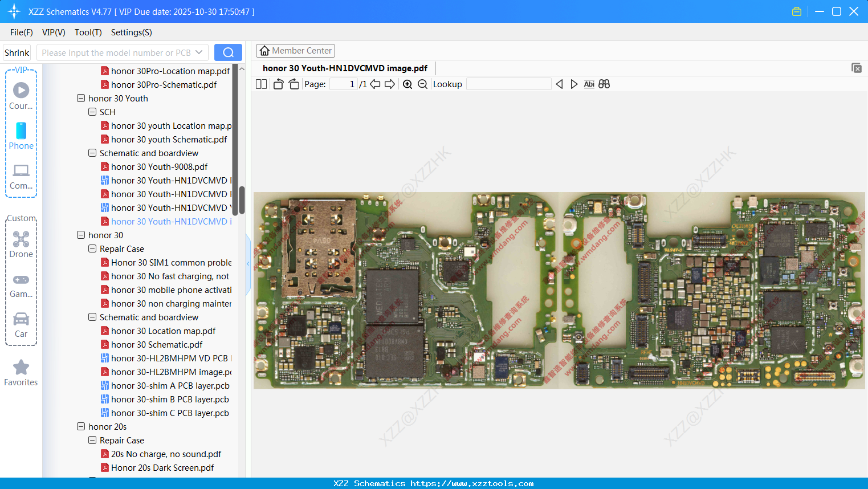Collapse the honor 30 node

tap(81, 235)
